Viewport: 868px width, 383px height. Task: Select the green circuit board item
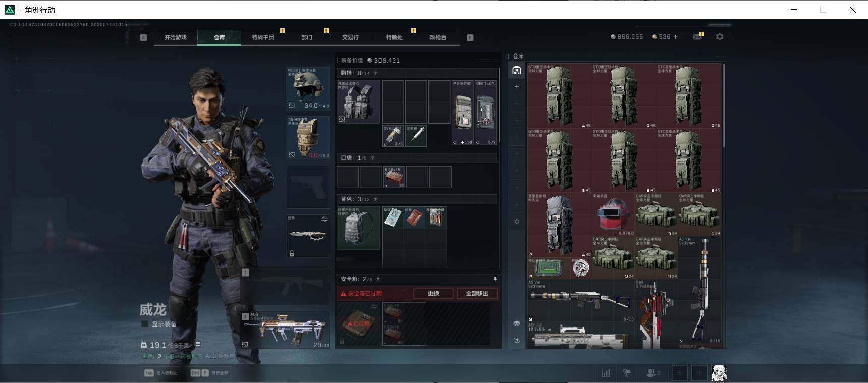click(x=549, y=268)
